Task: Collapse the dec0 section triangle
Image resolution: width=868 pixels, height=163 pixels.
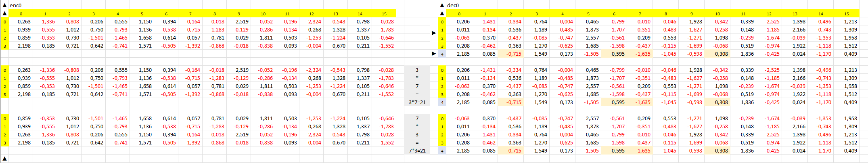Action: tap(442, 5)
